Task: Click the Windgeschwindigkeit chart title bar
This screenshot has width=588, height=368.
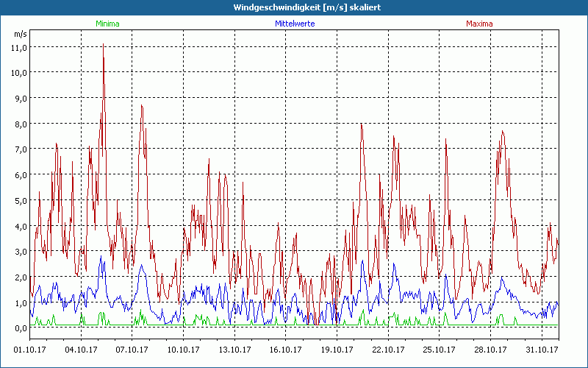Action: (x=294, y=7)
